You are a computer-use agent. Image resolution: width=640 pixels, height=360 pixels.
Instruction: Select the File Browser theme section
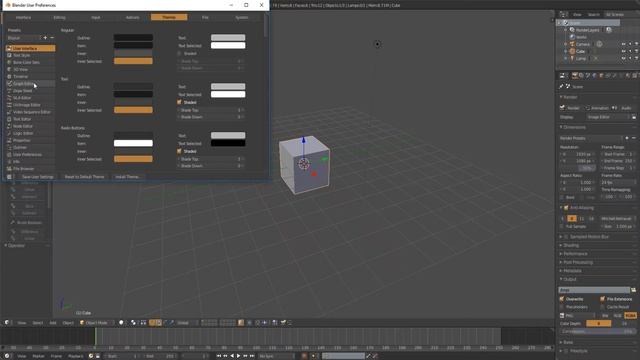[x=30, y=169]
